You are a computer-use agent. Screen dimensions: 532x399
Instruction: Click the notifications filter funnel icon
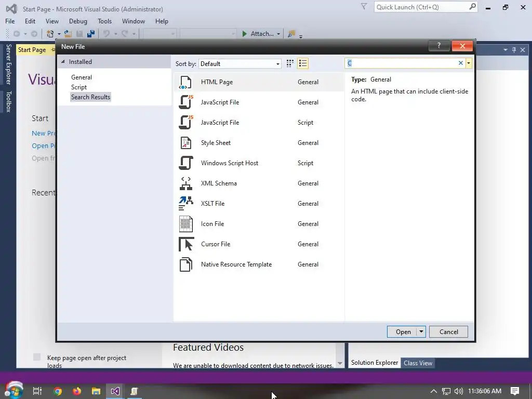(364, 6)
